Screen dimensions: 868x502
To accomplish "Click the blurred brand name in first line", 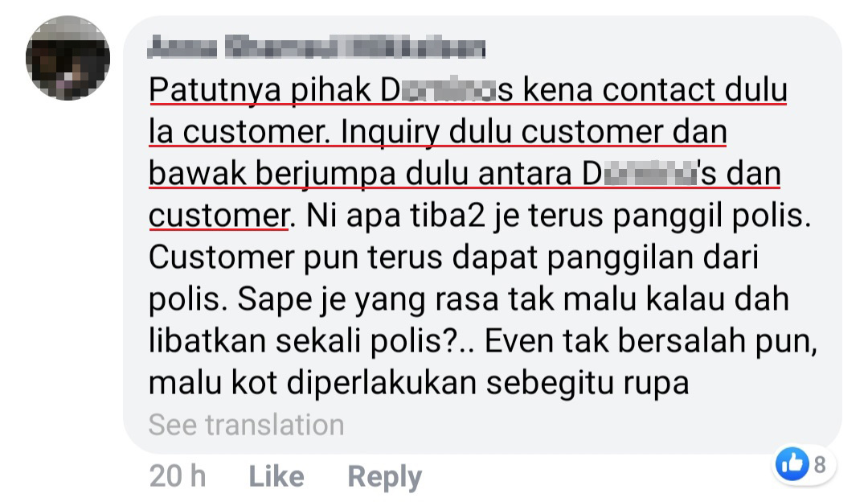I will [x=448, y=90].
